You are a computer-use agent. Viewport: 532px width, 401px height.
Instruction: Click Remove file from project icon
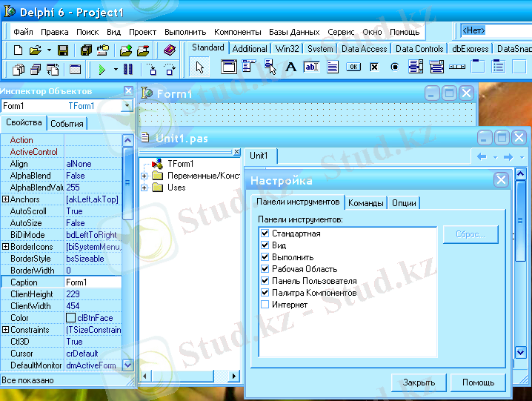pyautogui.click(x=143, y=50)
